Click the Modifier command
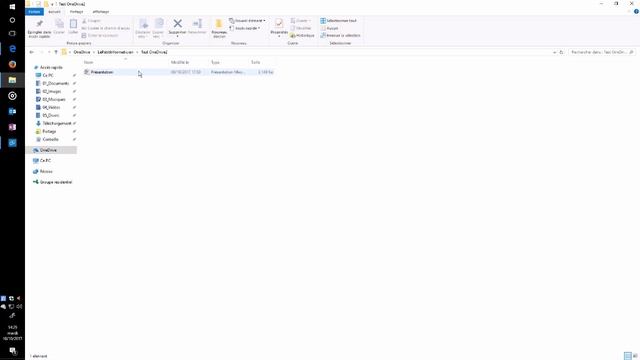This screenshot has width=640, height=360. coord(301,28)
